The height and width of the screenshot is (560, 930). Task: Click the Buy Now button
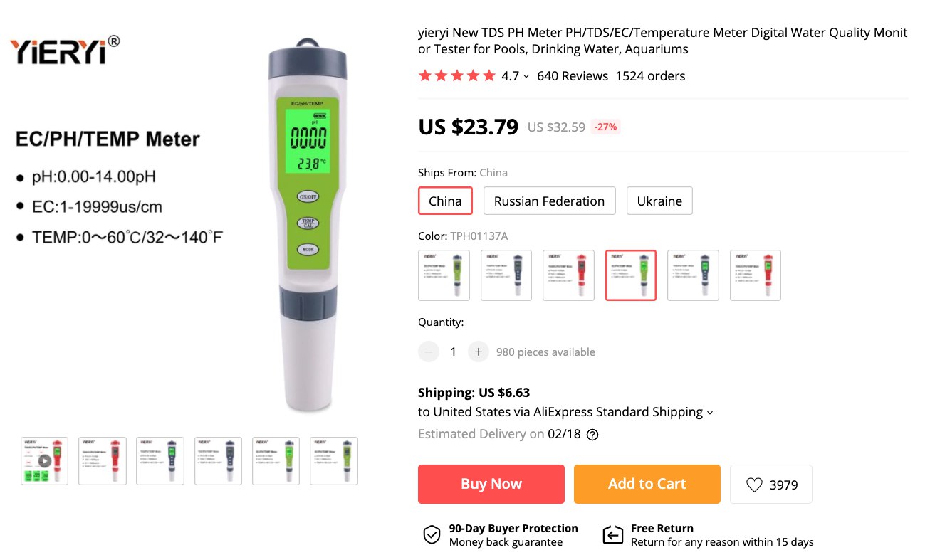pyautogui.click(x=491, y=484)
